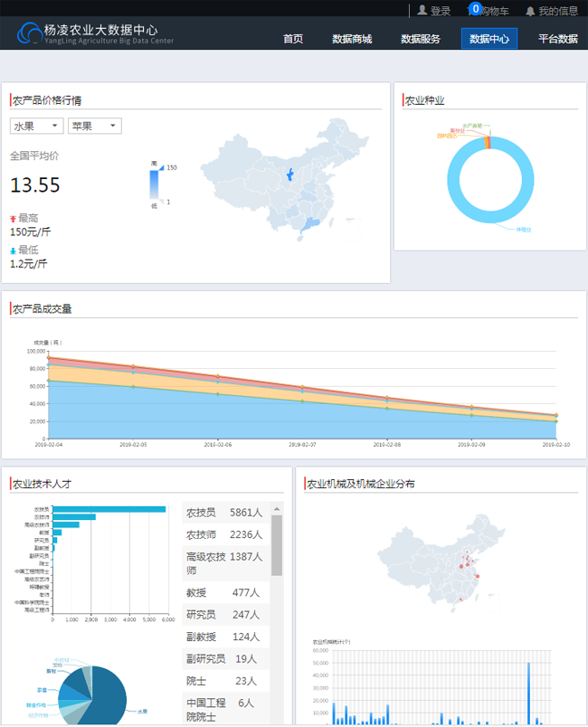The height and width of the screenshot is (727, 588).
Task: Click the YangLing Agriculture cloud logo
Action: coord(29,34)
